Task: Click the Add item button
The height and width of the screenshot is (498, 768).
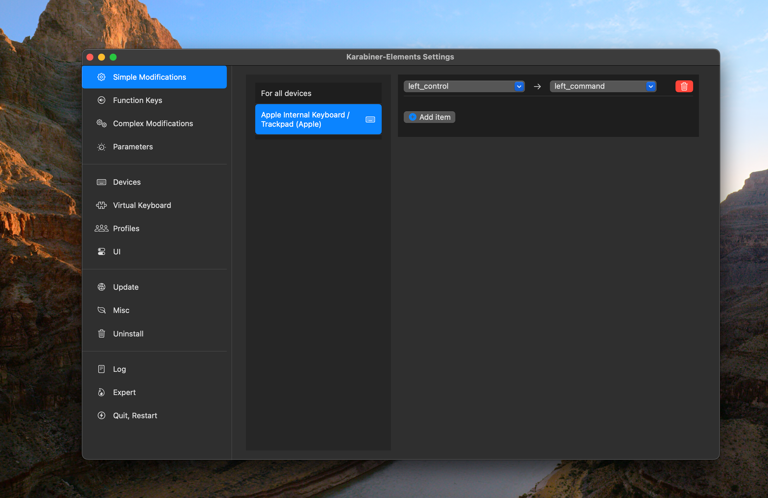Action: coord(430,117)
